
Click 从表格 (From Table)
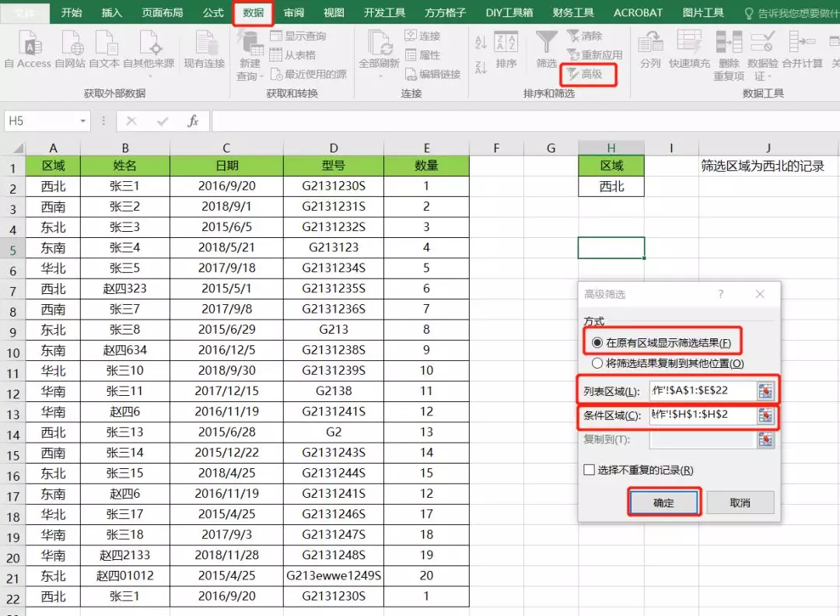pyautogui.click(x=292, y=54)
